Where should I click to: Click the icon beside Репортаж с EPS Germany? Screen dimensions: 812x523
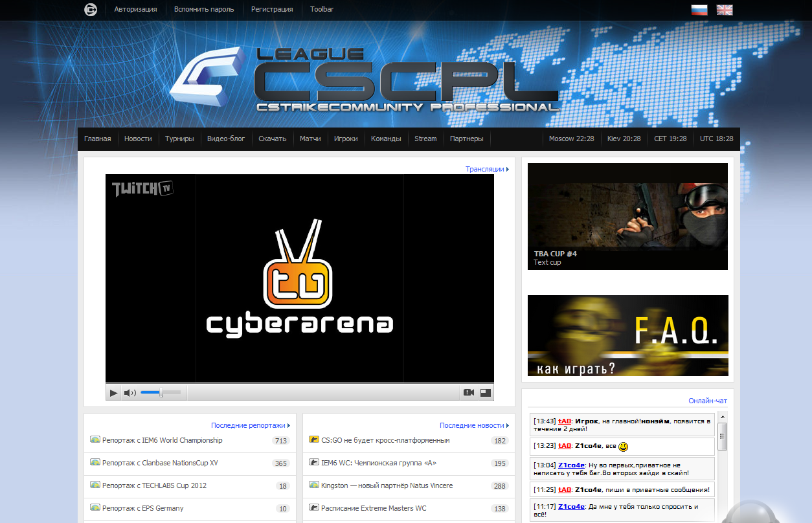(x=95, y=508)
